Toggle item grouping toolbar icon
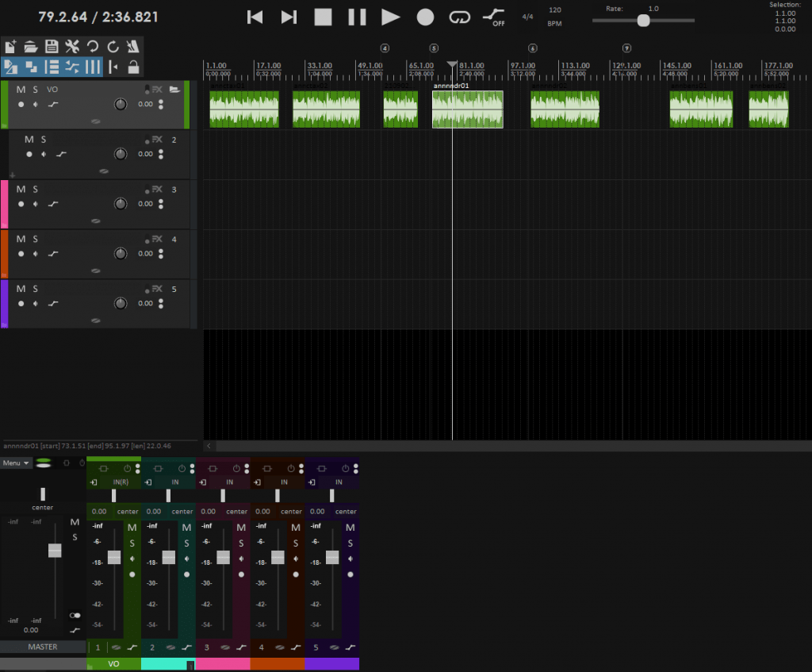 tap(31, 67)
